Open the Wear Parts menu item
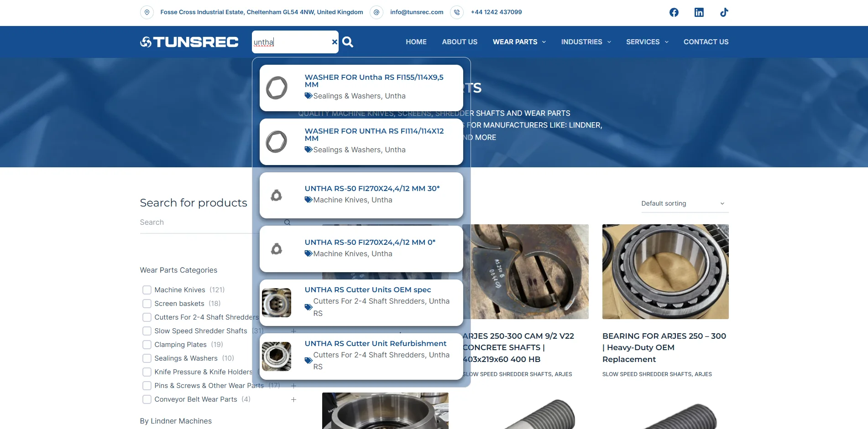The image size is (868, 429). [x=515, y=42]
